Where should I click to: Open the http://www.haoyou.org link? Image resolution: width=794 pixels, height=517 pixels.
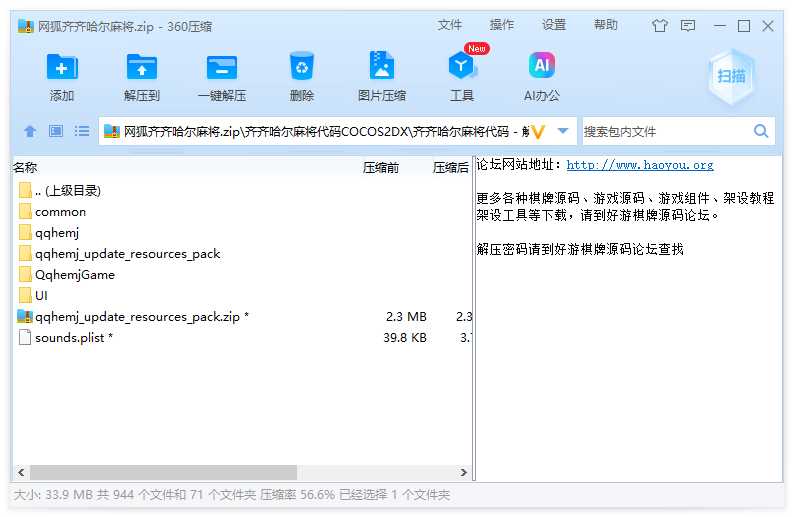[x=640, y=165]
